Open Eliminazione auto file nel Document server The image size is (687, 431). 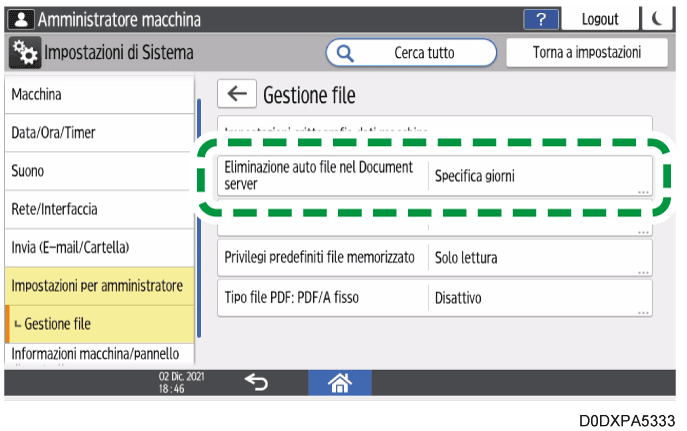(x=435, y=176)
